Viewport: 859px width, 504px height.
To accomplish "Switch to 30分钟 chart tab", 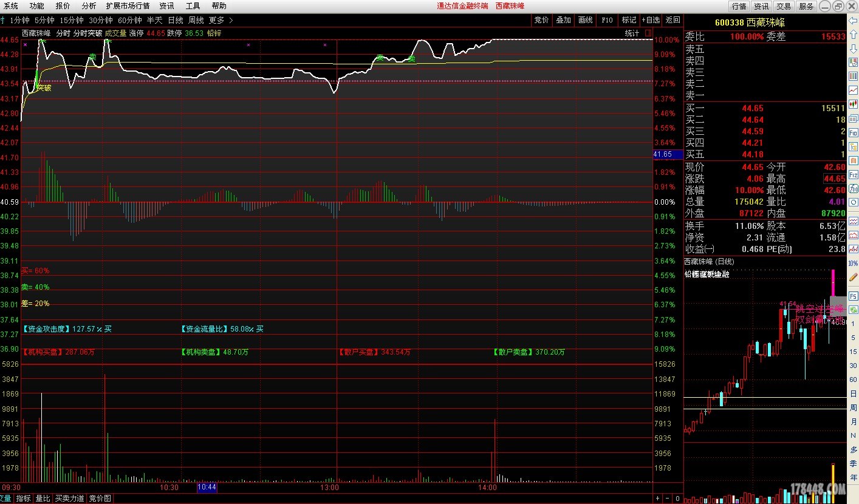I will (x=100, y=20).
